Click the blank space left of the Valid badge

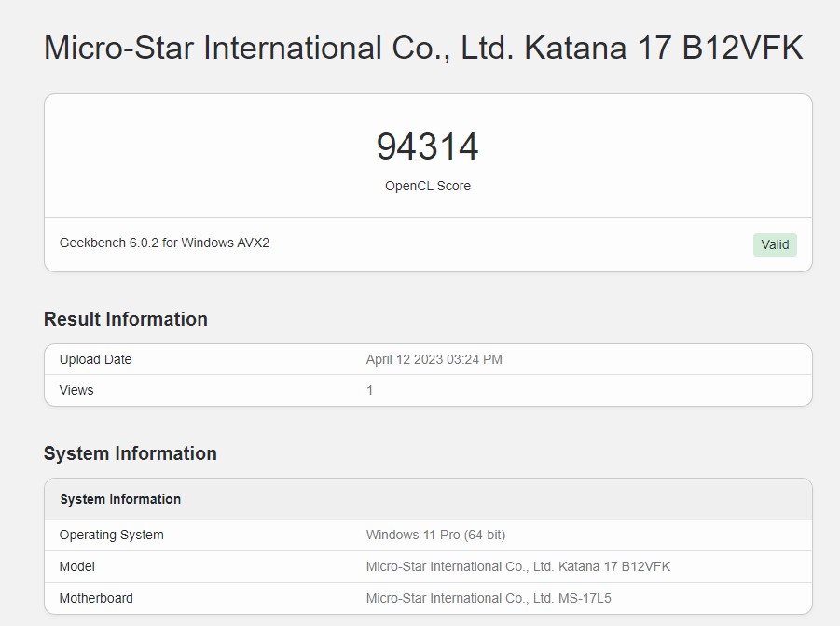pyautogui.click(x=559, y=244)
